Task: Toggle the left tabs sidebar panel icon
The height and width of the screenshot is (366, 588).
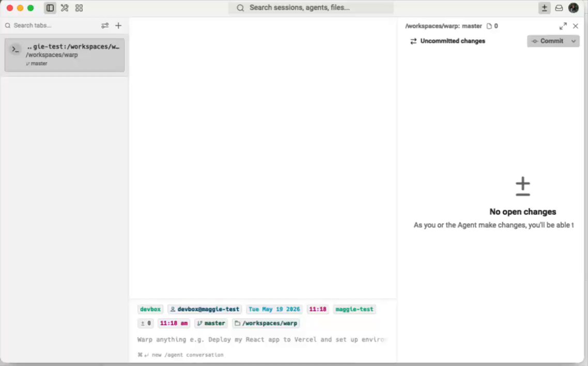Action: click(50, 8)
